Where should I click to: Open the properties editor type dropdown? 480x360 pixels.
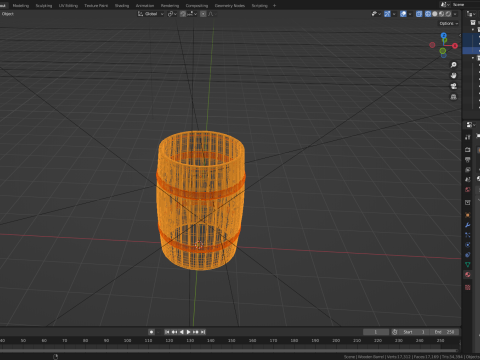point(470,125)
